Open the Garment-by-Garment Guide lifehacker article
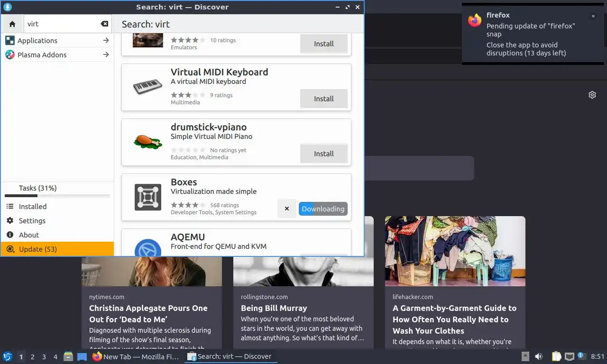 pos(455,319)
